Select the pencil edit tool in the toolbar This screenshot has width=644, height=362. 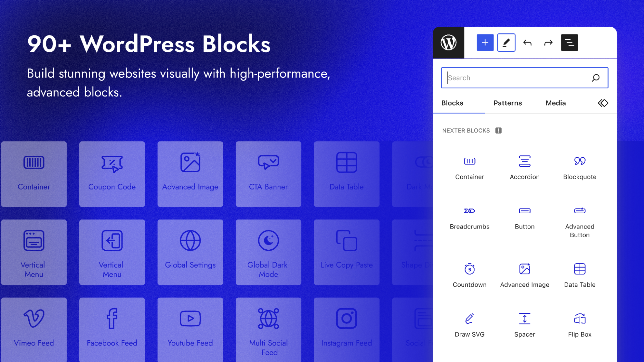[x=506, y=42]
